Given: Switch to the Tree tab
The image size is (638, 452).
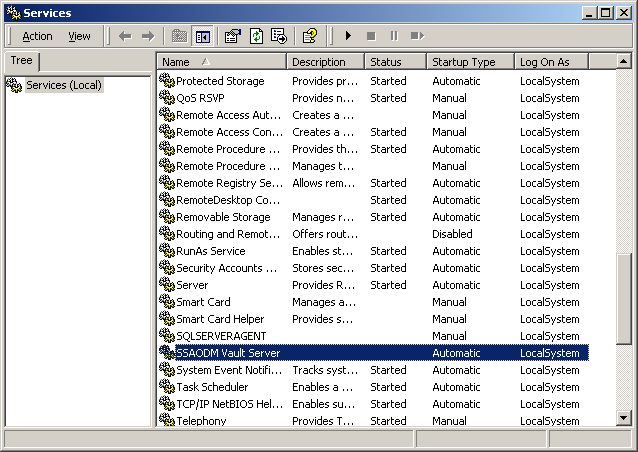Looking at the screenshot, I should coord(20,61).
